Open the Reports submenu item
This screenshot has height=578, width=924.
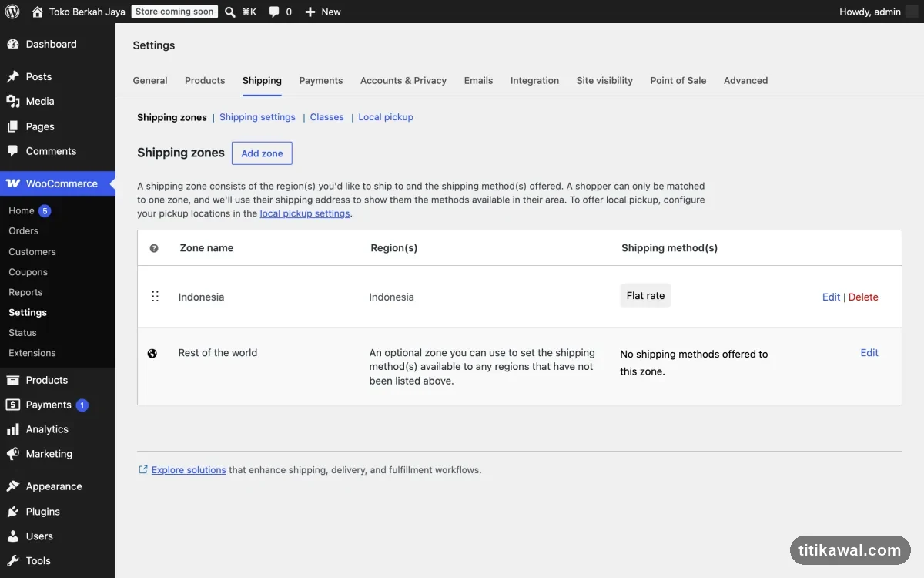[25, 292]
